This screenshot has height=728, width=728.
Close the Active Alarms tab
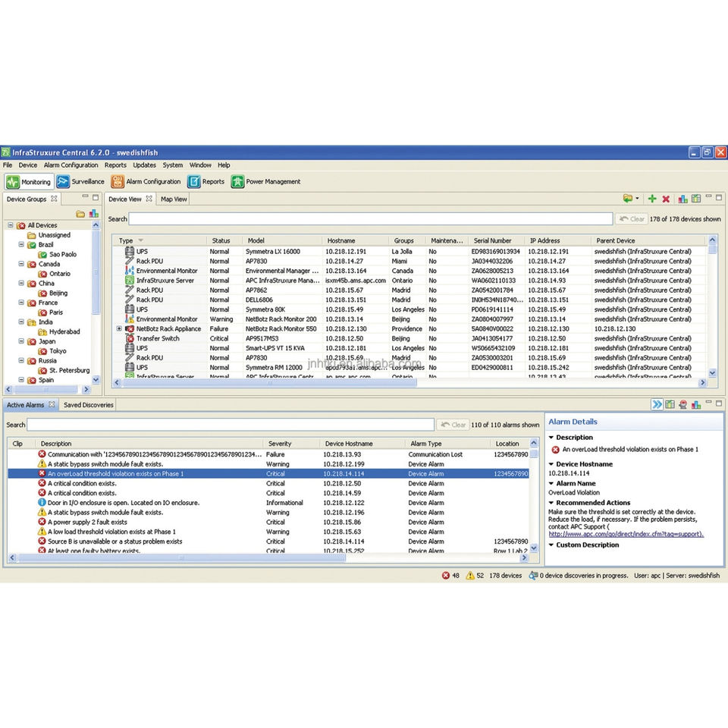point(52,404)
